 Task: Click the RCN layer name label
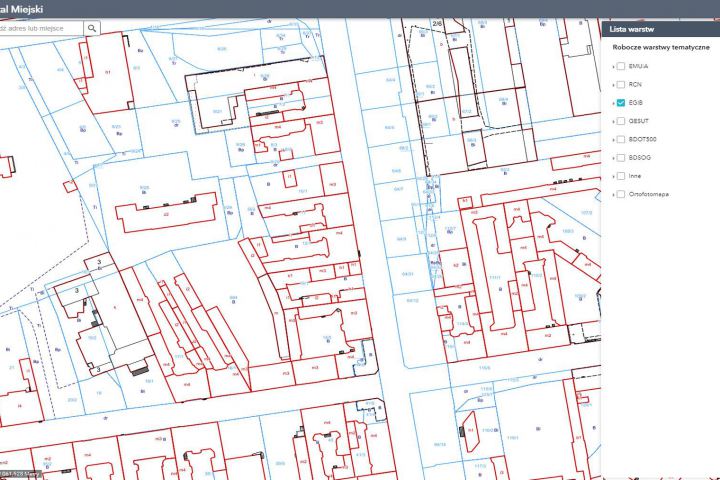click(x=635, y=85)
